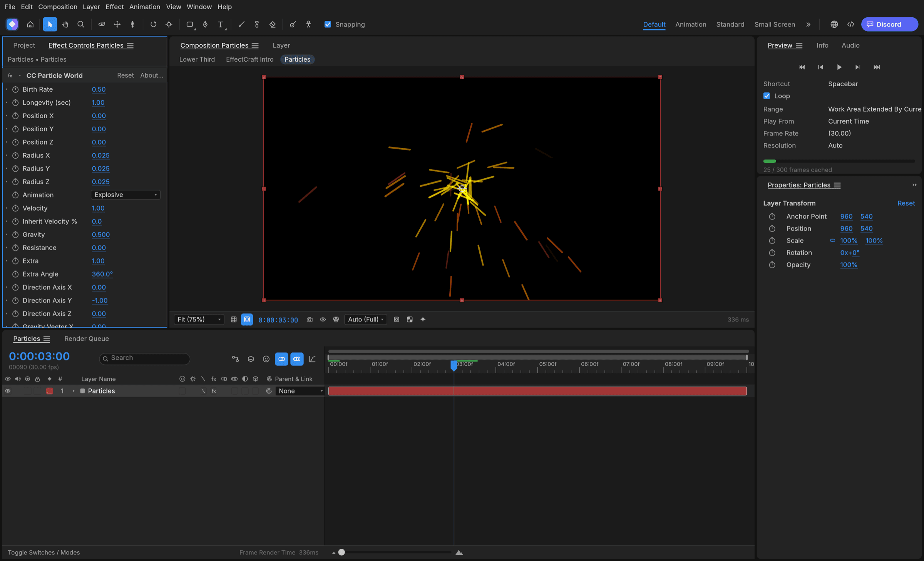Expand the Particles layer twirl arrow
Viewport: 924px width, 561px height.
click(x=74, y=391)
